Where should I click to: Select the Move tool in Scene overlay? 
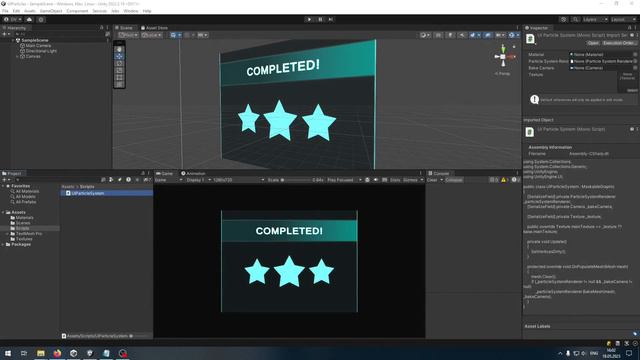coord(119,56)
